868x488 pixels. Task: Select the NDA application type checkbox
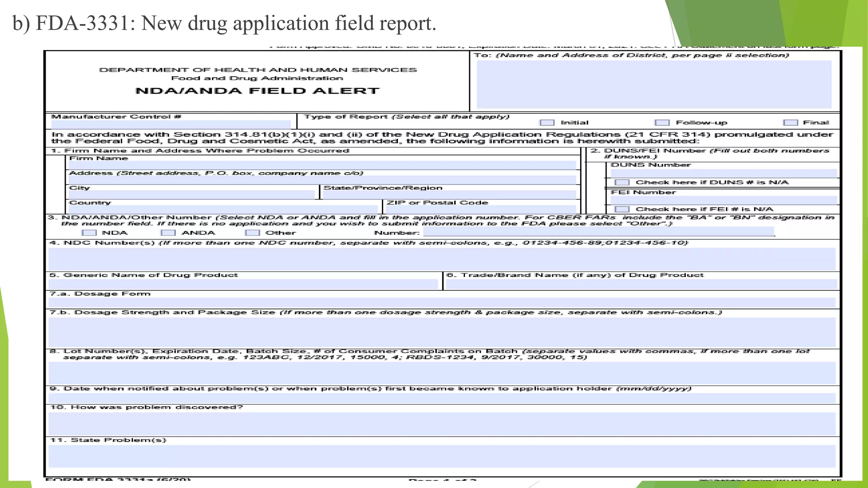pyautogui.click(x=89, y=233)
